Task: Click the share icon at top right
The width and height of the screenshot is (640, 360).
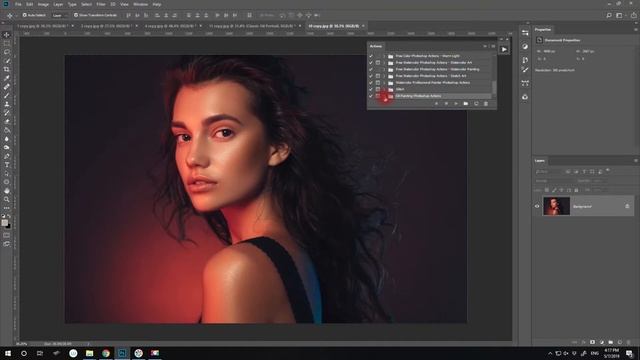Action: (x=634, y=15)
